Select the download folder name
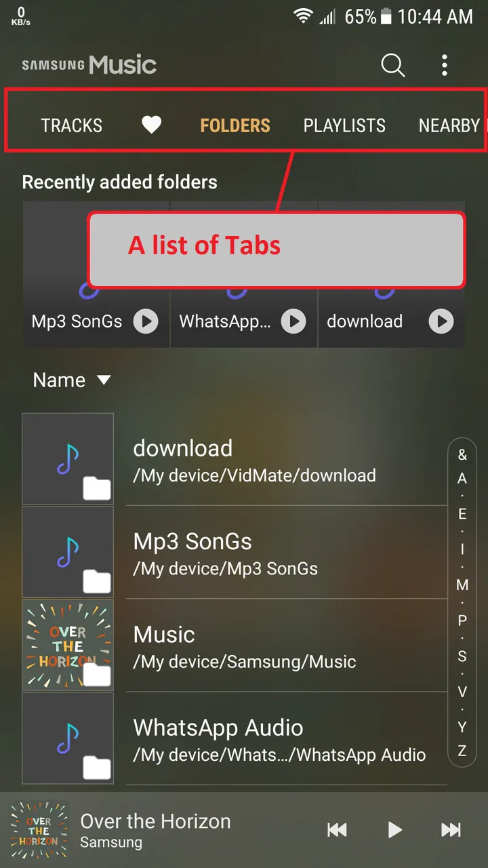Viewport: 488px width, 868px height. [183, 448]
